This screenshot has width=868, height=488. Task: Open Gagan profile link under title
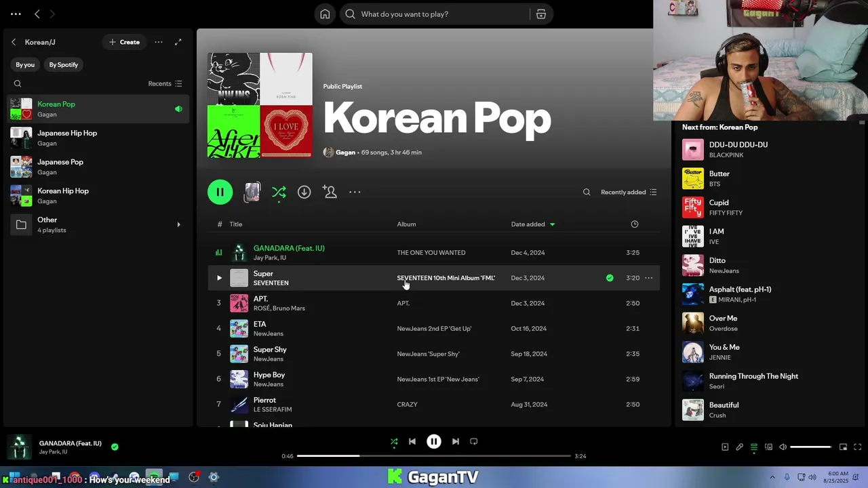coord(345,152)
